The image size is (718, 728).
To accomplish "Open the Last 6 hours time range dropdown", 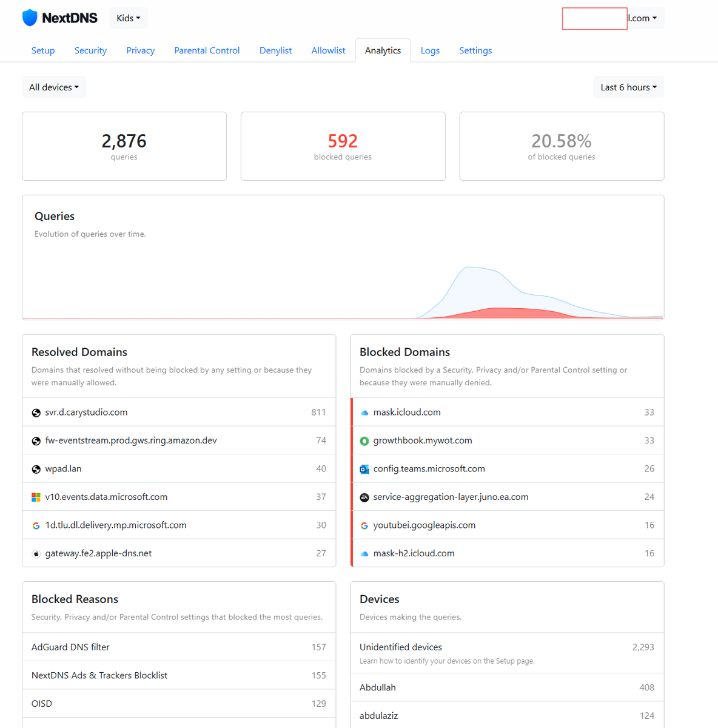I will tap(629, 87).
